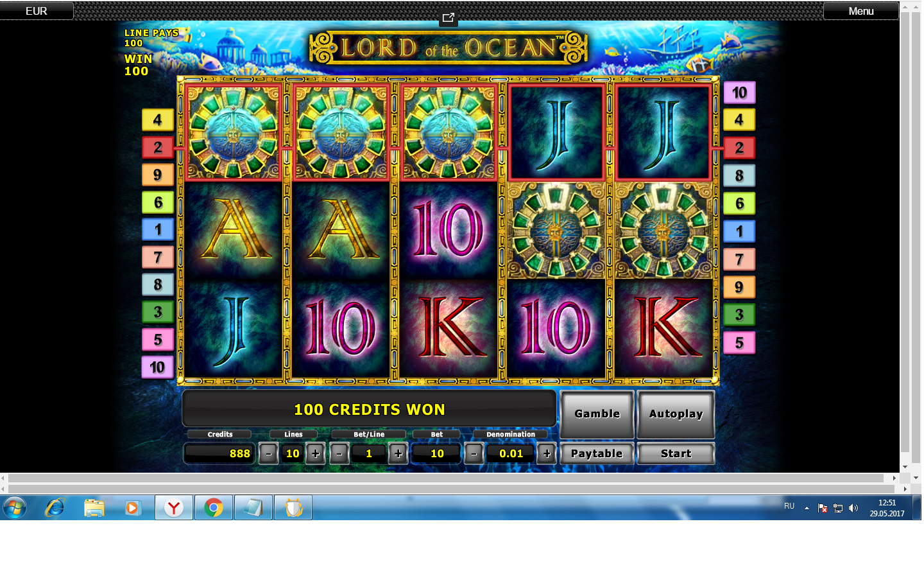Launch Internet Explorer from the taskbar
Viewport: 924px width, 578px height.
tap(55, 507)
